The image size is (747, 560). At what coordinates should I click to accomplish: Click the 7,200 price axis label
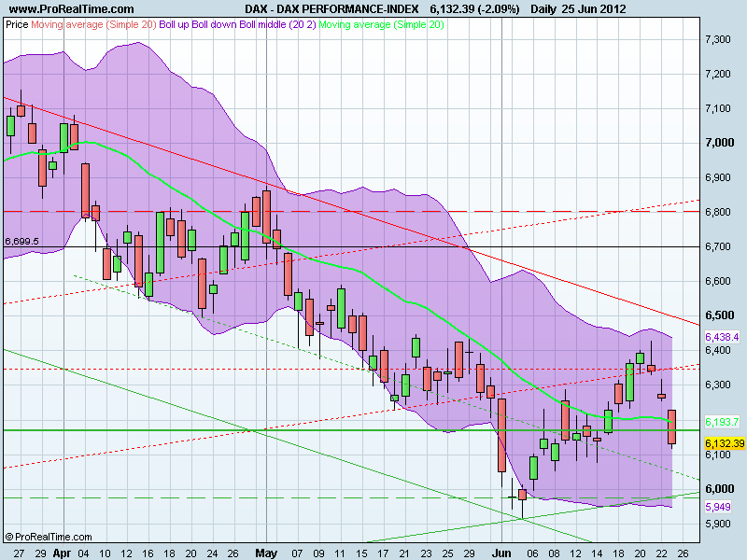(717, 74)
